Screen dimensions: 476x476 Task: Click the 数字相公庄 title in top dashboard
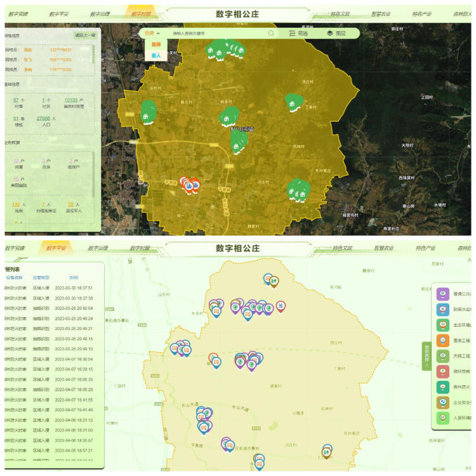tap(237, 14)
